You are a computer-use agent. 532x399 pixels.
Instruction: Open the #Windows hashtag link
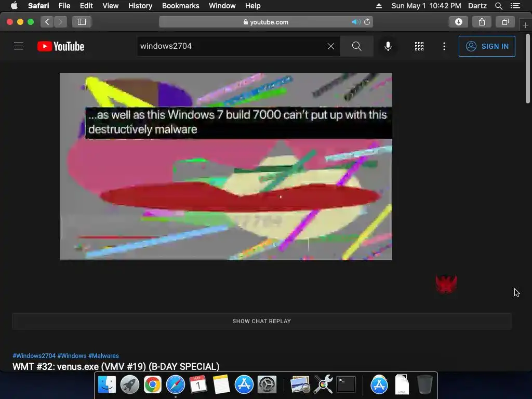[x=72, y=355]
